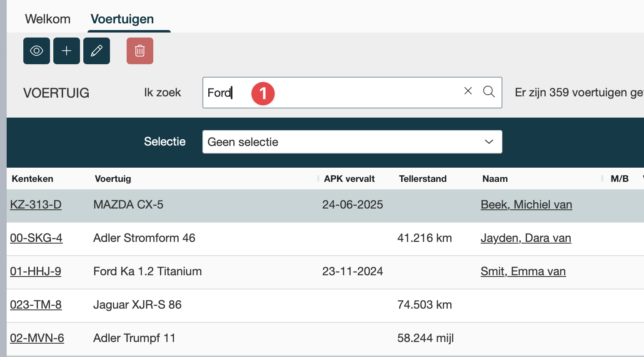Add a new vehicle with plus icon
This screenshot has height=357, width=644.
[x=67, y=51]
